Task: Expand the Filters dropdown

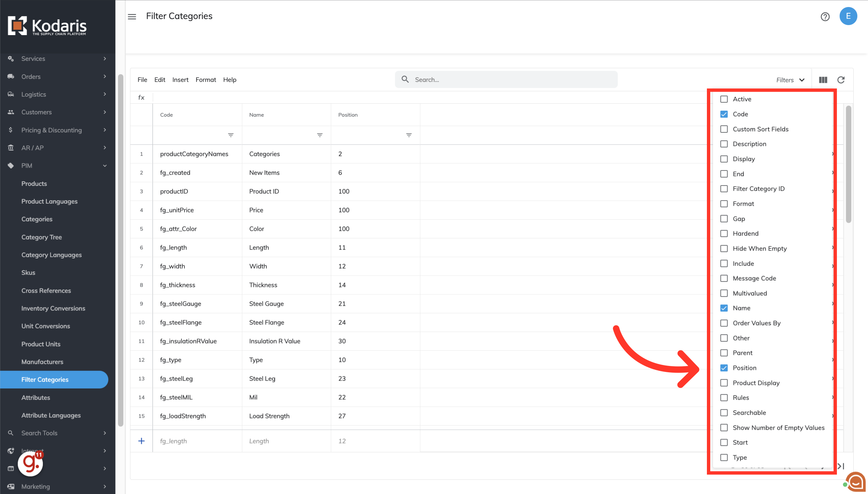Action: (790, 80)
